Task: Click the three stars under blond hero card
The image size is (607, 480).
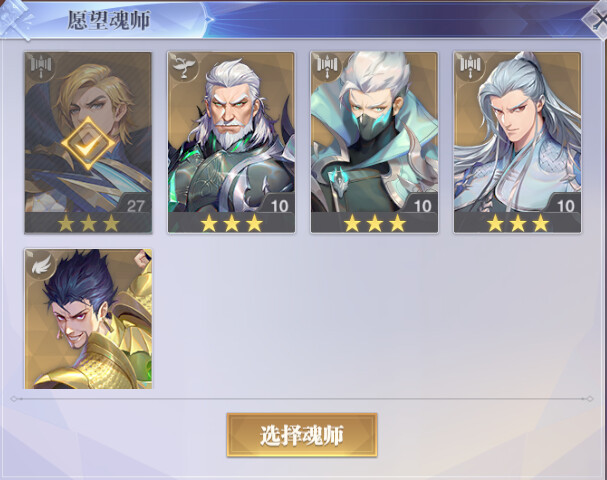Action: [88, 223]
